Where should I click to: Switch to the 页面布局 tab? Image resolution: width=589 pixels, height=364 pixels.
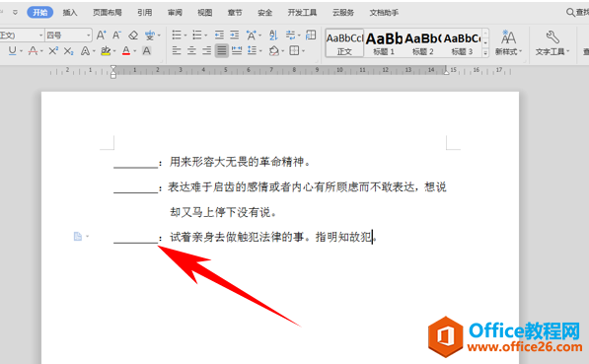pos(108,13)
